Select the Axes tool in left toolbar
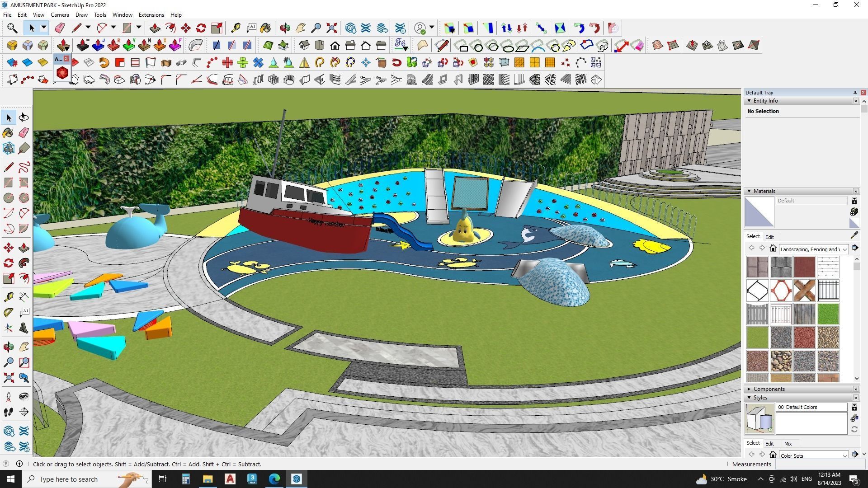The width and height of the screenshot is (868, 488). click(9, 328)
